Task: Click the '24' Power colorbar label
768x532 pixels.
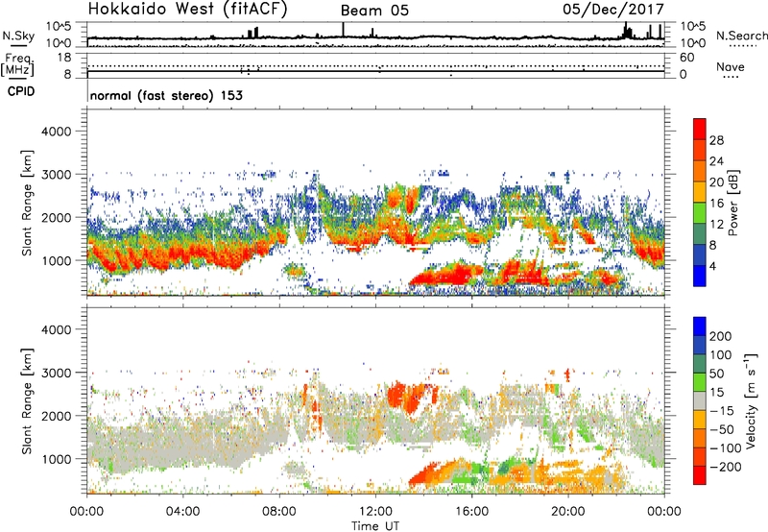Action: (x=716, y=161)
